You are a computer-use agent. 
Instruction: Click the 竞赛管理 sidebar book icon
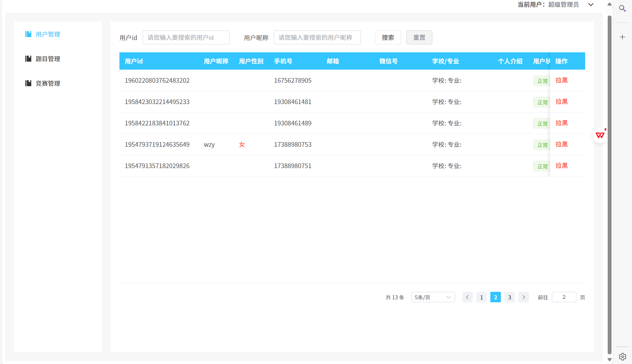(x=28, y=83)
